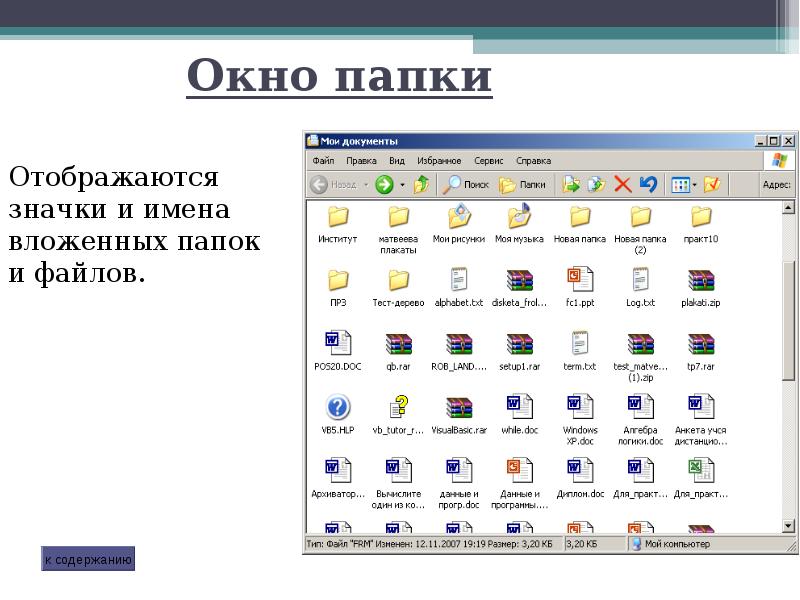This screenshot has height=600, width=800.
Task: Open the Сервис menu
Action: point(488,160)
